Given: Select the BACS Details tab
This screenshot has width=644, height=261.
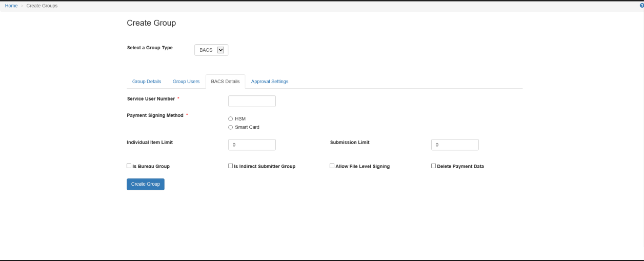Looking at the screenshot, I should (225, 82).
